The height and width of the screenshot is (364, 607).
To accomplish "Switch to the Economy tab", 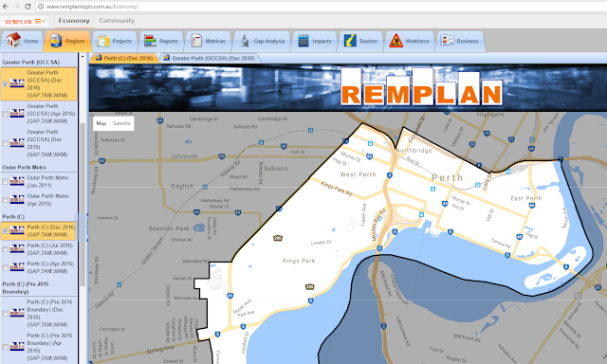I will click(x=74, y=21).
